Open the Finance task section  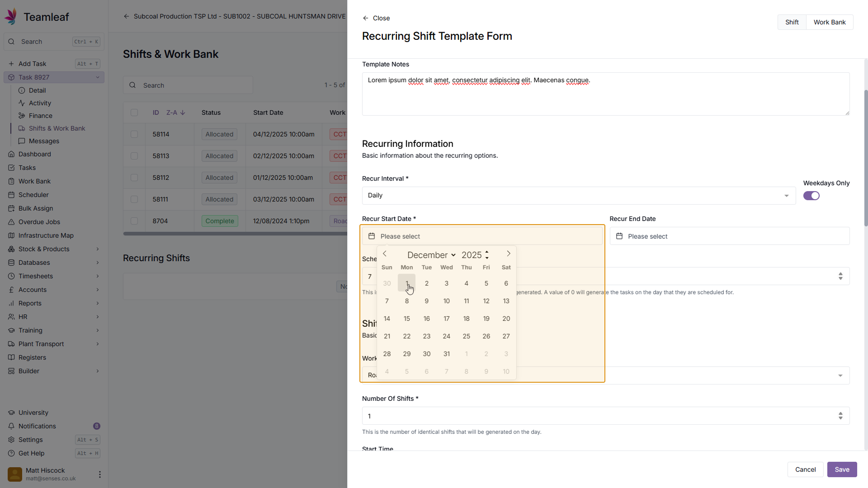pos(40,116)
